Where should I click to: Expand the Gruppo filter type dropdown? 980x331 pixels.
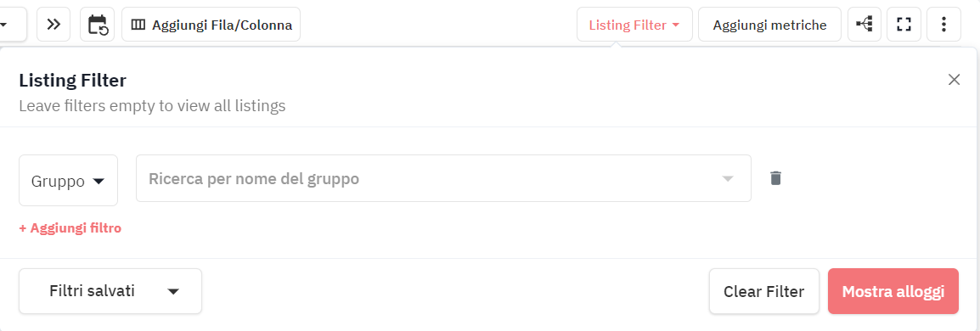68,181
